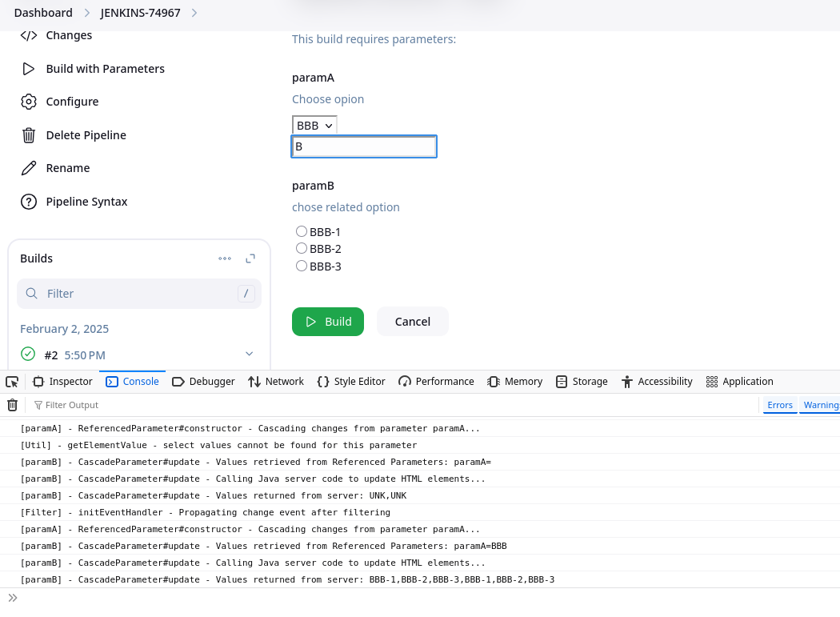Clear console output with trash icon

coord(12,405)
